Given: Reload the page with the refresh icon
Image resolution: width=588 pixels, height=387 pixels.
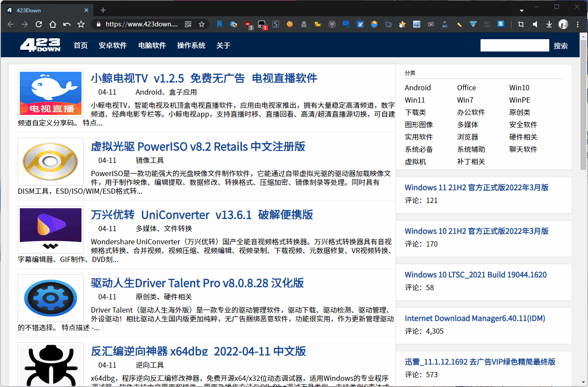Looking at the screenshot, I should [39, 25].
